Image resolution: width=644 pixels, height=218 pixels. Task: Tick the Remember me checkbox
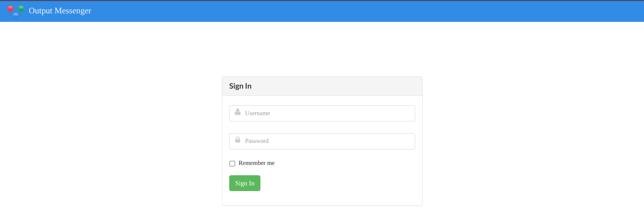232,164
